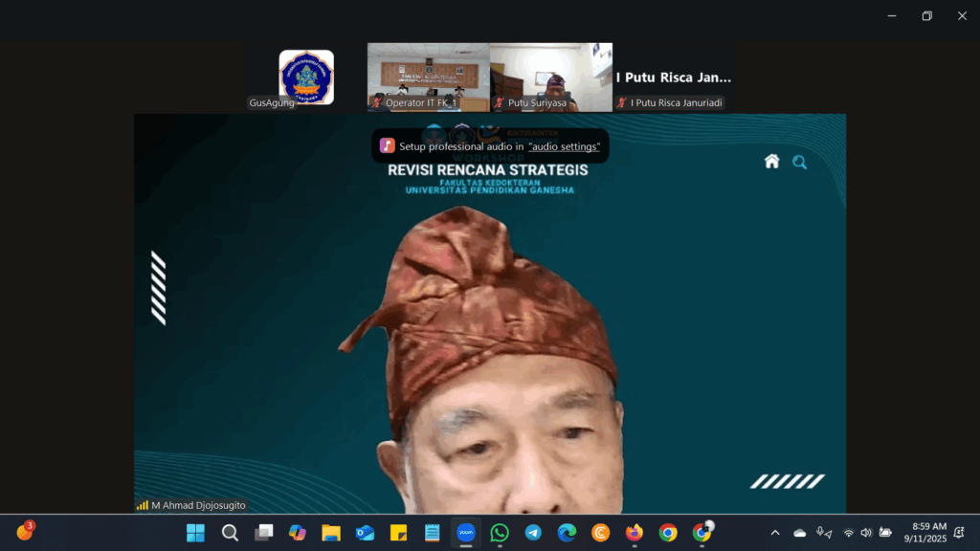The height and width of the screenshot is (551, 980).
Task: Open the notification center icon
Action: pyautogui.click(x=959, y=533)
